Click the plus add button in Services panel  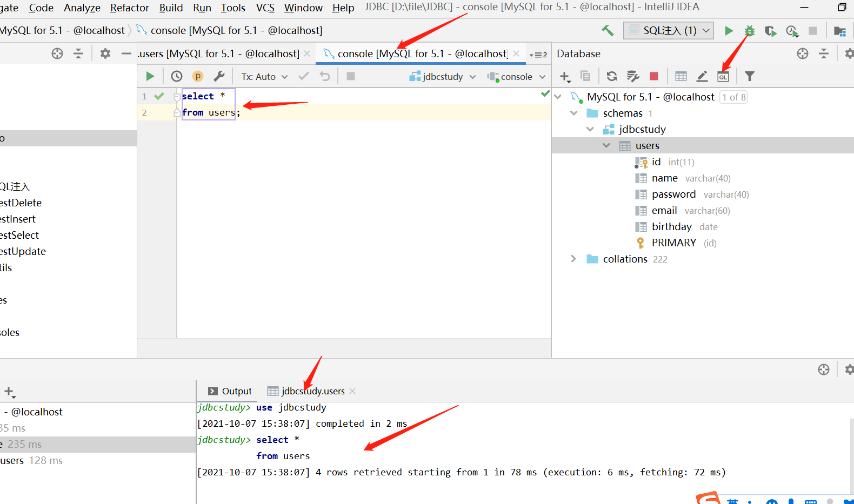(x=9, y=392)
